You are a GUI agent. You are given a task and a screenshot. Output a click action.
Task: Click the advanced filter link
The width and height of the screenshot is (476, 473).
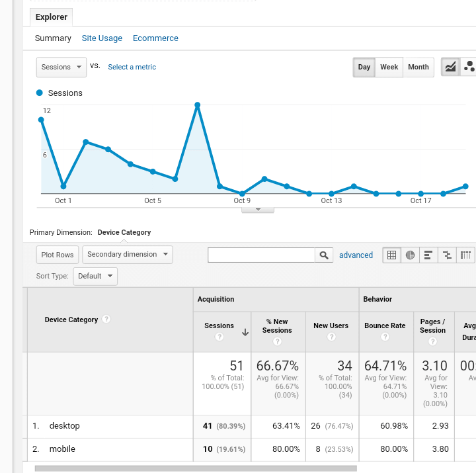356,255
